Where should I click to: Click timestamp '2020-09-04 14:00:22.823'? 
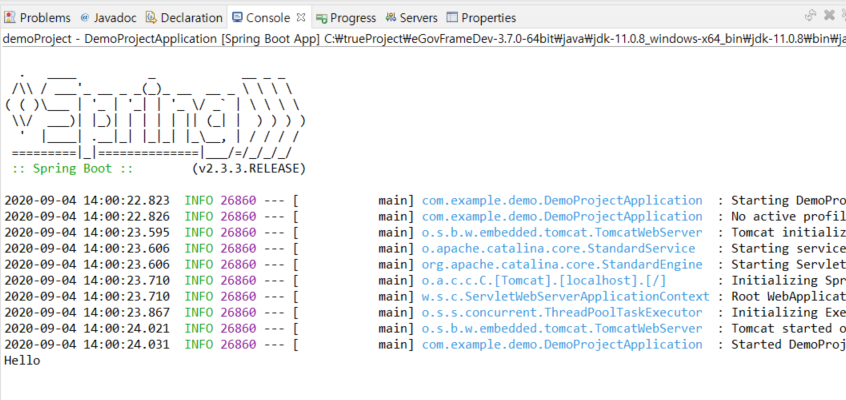pyautogui.click(x=87, y=200)
